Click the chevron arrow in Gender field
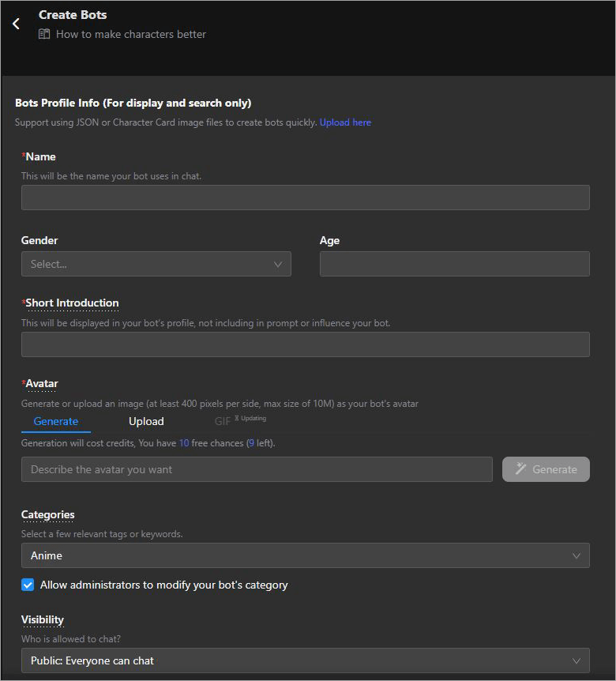 [278, 265]
